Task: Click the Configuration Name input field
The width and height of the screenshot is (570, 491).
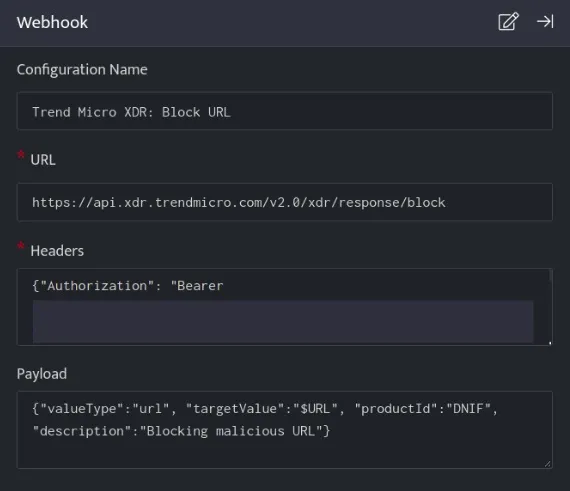Action: coord(285,111)
